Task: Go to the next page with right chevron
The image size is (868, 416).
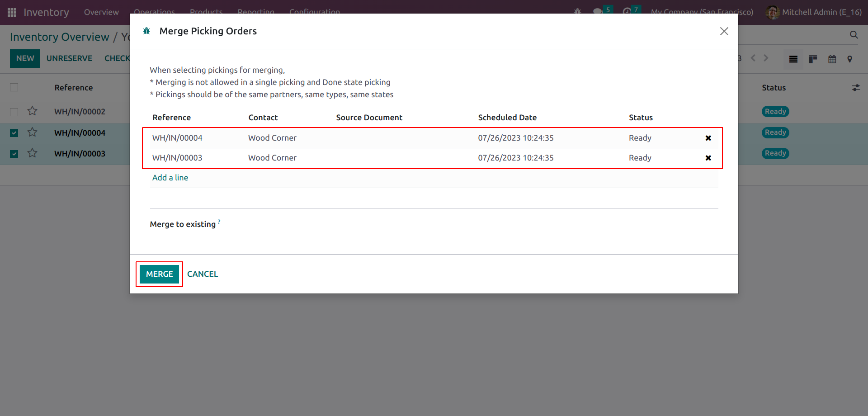Action: click(x=766, y=58)
